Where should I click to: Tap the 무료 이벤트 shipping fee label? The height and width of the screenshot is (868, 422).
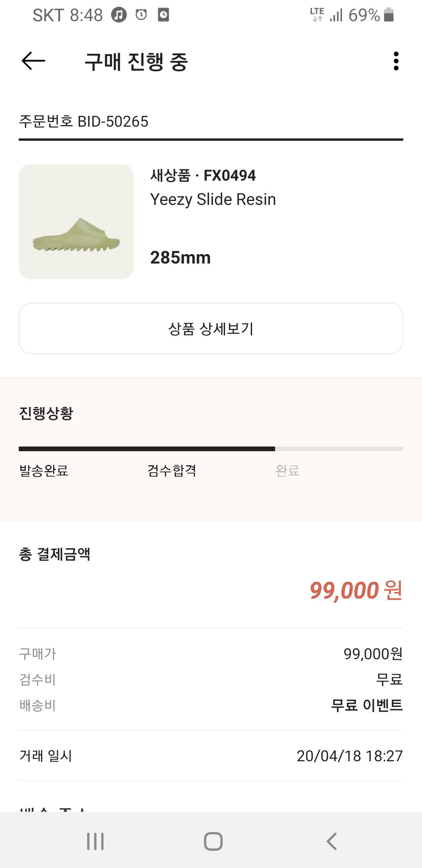367,705
